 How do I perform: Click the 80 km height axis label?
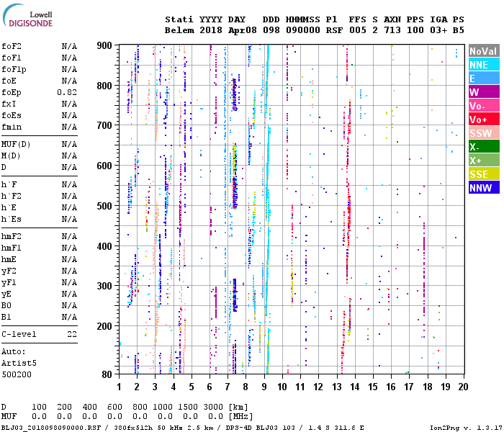pyautogui.click(x=107, y=374)
